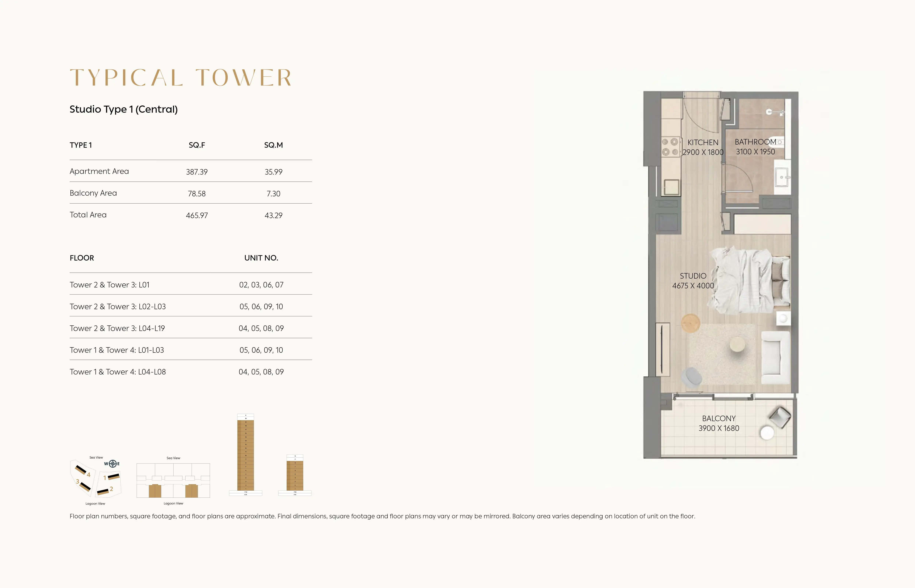The image size is (915, 588).
Task: Click the round white balcony table
Action: (x=767, y=433)
